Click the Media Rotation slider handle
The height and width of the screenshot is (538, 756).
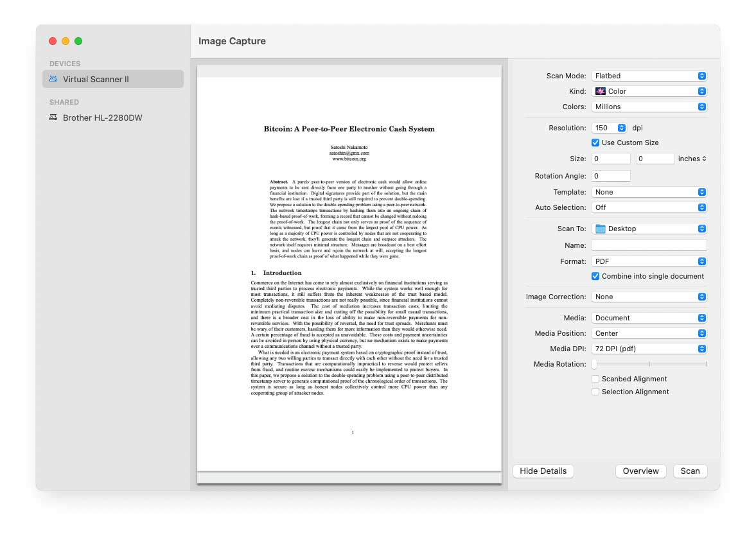[x=595, y=364]
